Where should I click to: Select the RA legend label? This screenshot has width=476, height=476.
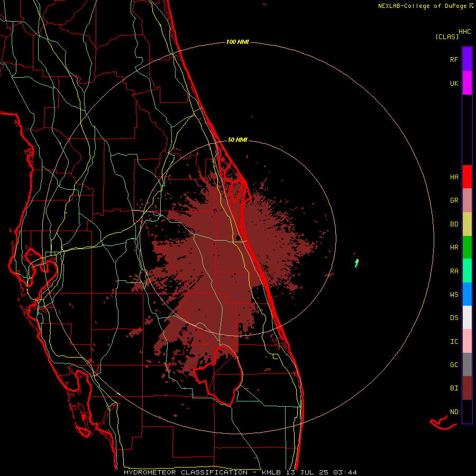(454, 271)
